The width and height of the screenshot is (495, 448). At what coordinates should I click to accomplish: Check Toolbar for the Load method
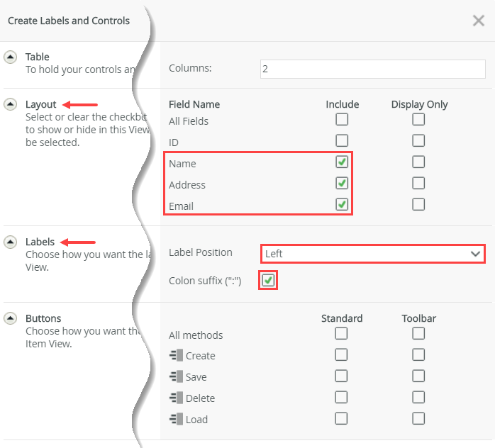point(418,418)
